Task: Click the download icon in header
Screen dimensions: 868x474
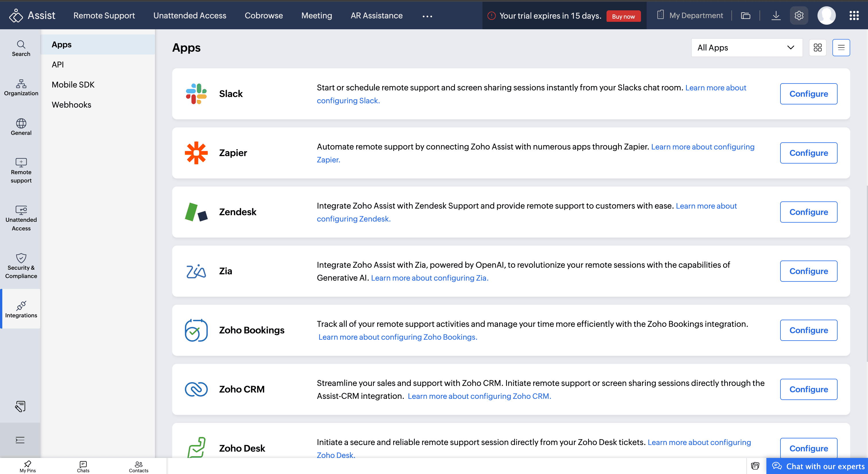Action: coord(776,15)
